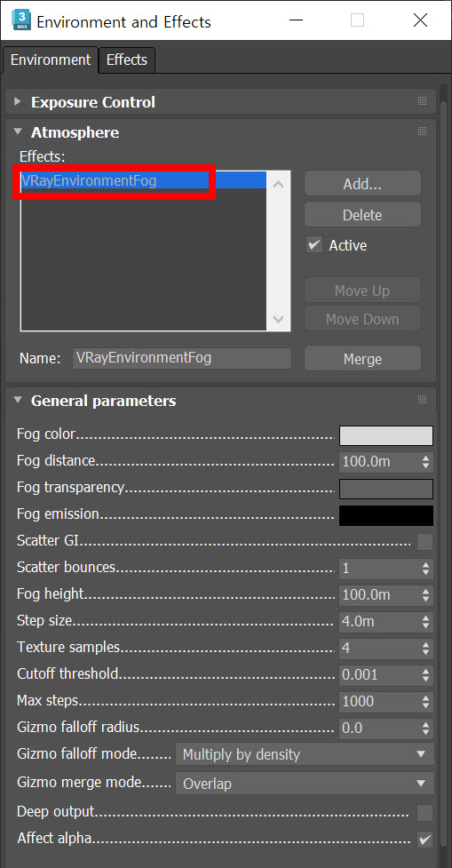Maximize the Environment and Effects window

coord(357,20)
